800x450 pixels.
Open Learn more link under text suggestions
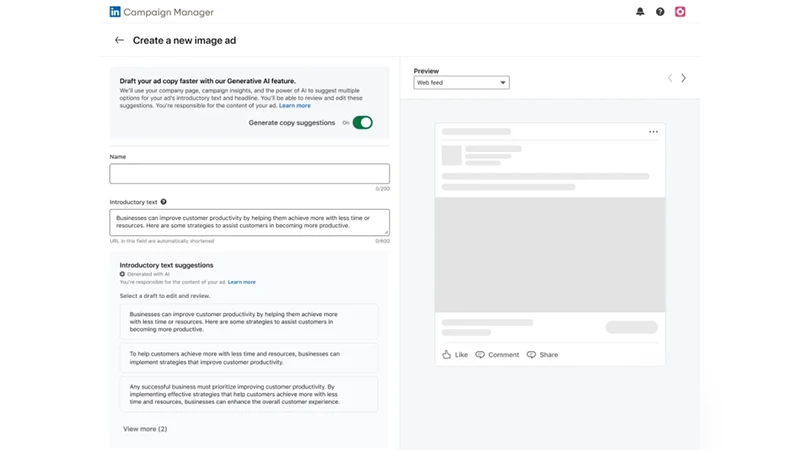(x=241, y=282)
